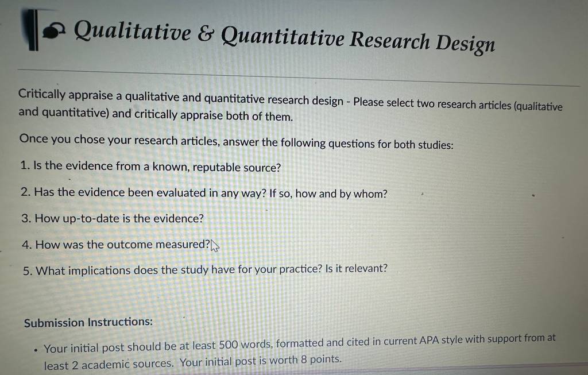The image size is (588, 375).
Task: Click the "Qualitative & Quantitative Research Design" heading
Action: pos(284,37)
